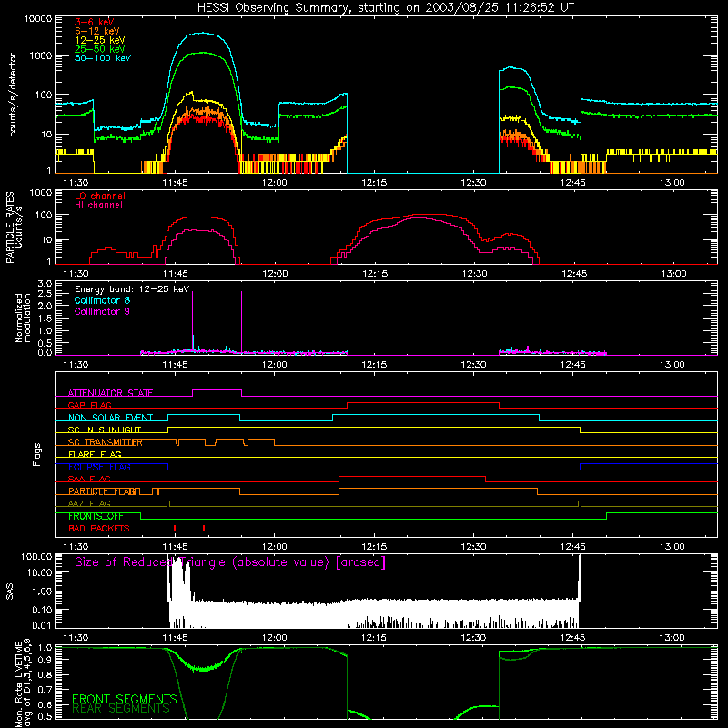Viewport: 728px width, 728px height.
Task: Click the GAP FLAG label
Action: pyautogui.click(x=89, y=405)
